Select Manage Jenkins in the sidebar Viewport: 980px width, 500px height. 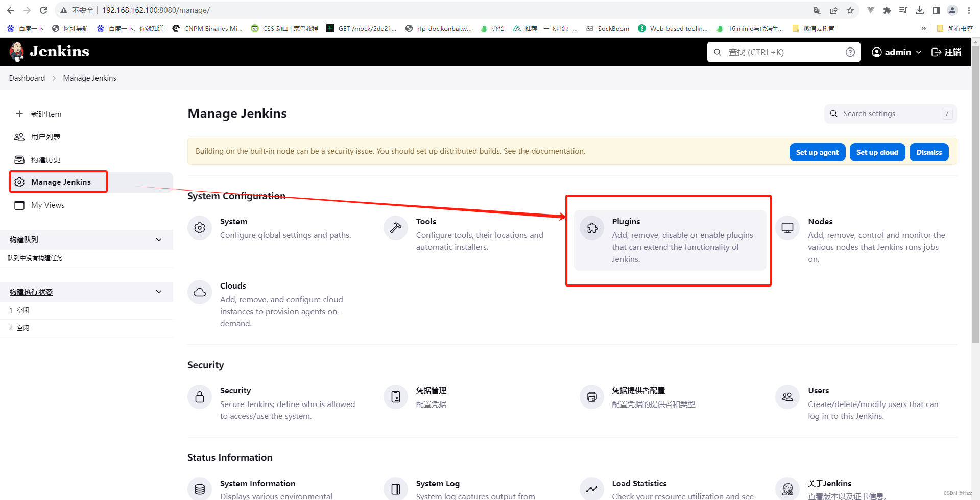91,182
